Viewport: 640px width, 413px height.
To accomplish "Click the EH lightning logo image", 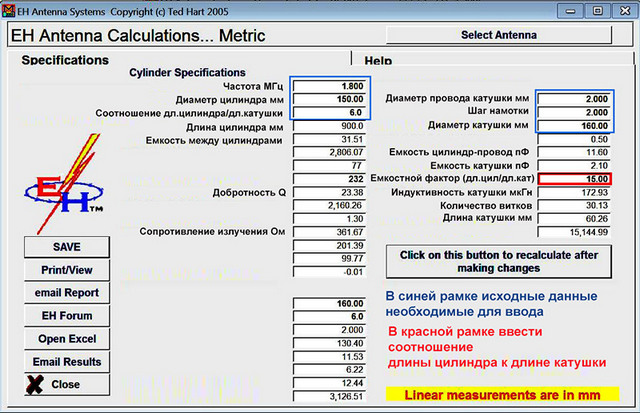I will 64,184.
